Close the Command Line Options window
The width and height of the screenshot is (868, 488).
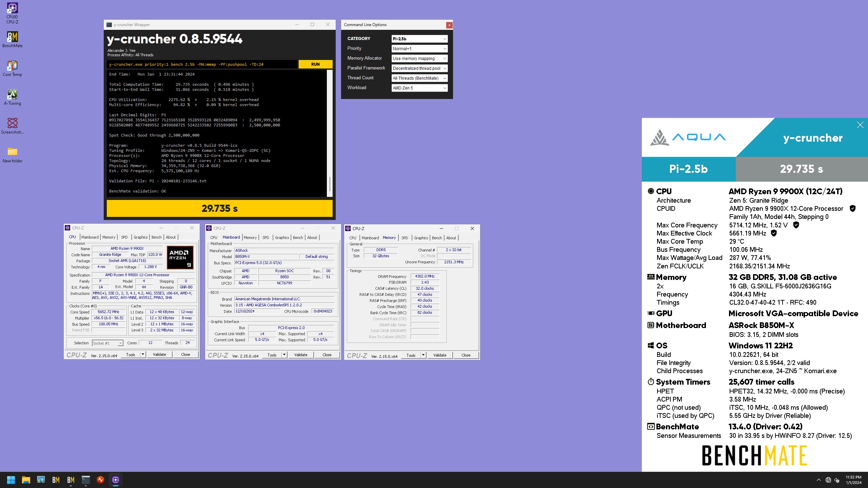point(449,25)
